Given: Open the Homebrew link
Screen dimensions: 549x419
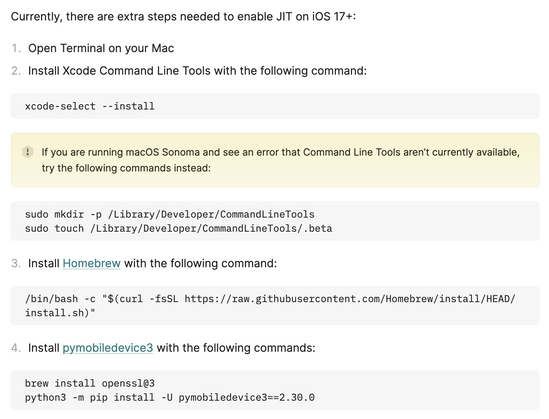Looking at the screenshot, I should pyautogui.click(x=91, y=263).
